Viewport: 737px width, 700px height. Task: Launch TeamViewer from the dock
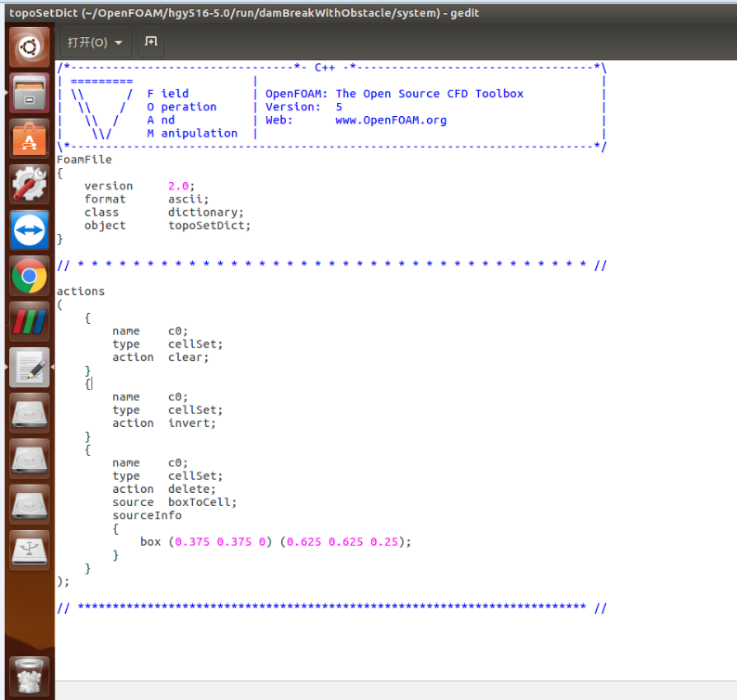point(29,230)
